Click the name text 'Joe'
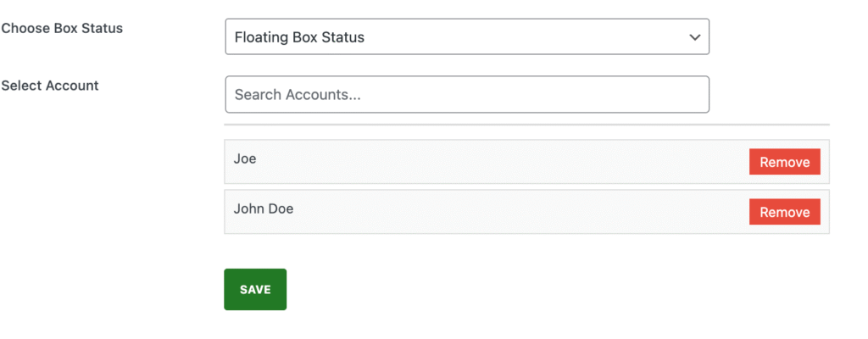Viewport: 868px width, 339px height. (x=245, y=158)
